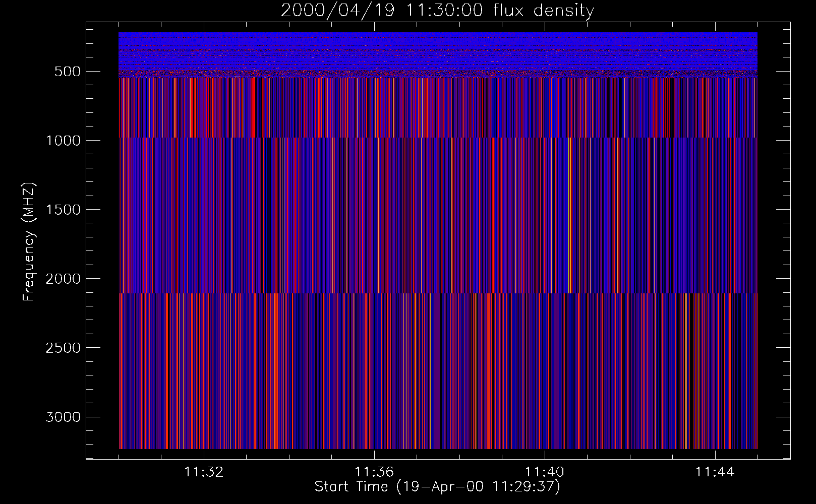Click the 'Frequency (MHZ)' axis label
Viewport: 816px width, 504px height.
(x=29, y=242)
